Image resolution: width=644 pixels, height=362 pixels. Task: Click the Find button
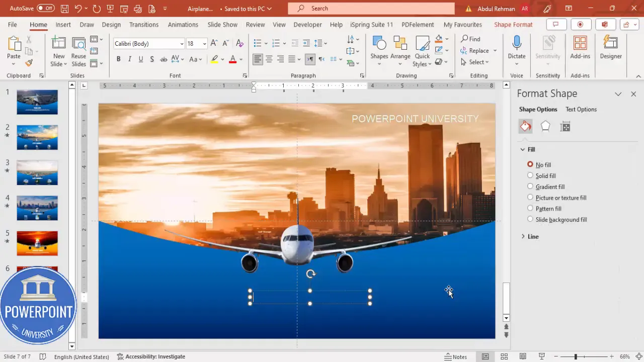click(x=470, y=39)
